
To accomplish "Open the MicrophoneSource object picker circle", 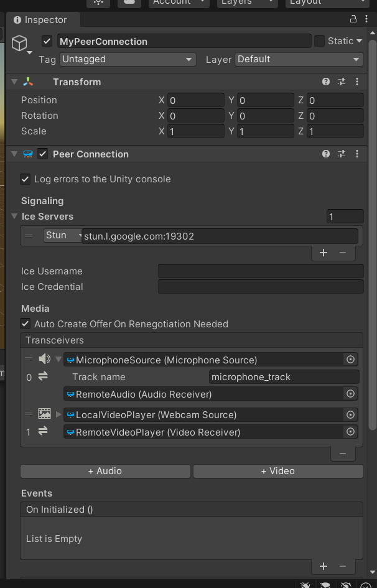I will [350, 359].
